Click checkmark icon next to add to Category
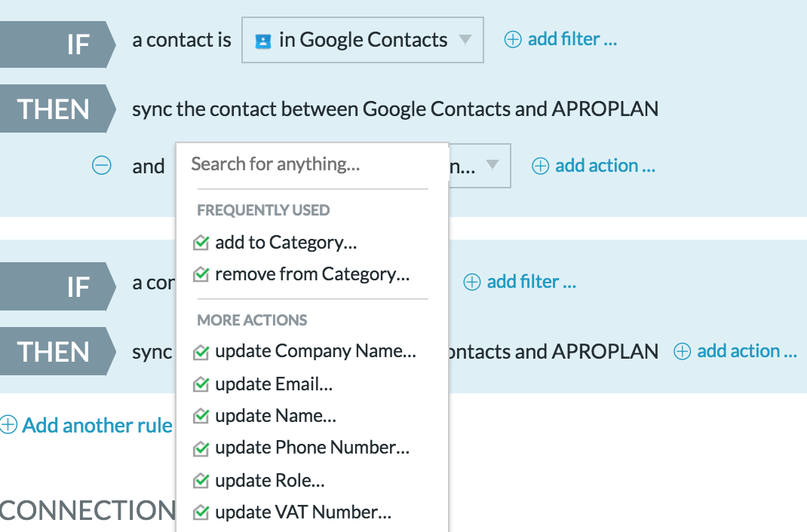 tap(201, 242)
